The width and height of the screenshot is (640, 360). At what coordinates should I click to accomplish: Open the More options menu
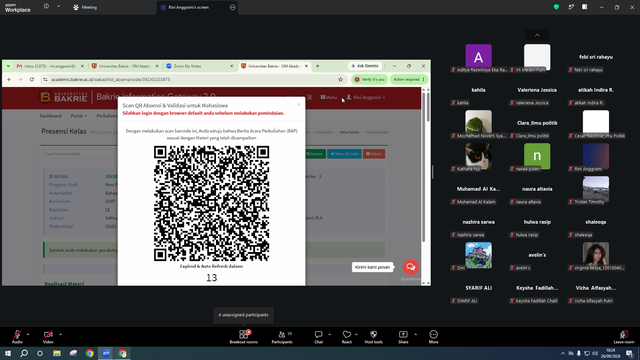(x=433, y=337)
